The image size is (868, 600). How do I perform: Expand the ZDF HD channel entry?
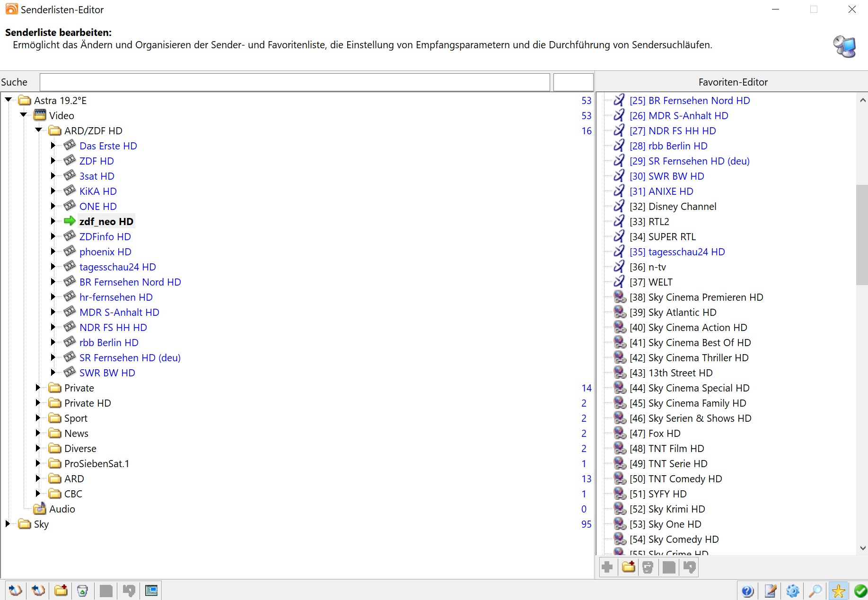(x=53, y=161)
